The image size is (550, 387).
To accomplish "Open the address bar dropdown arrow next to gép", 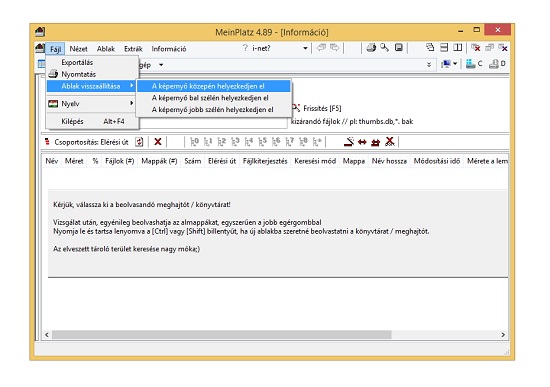I will click(161, 65).
